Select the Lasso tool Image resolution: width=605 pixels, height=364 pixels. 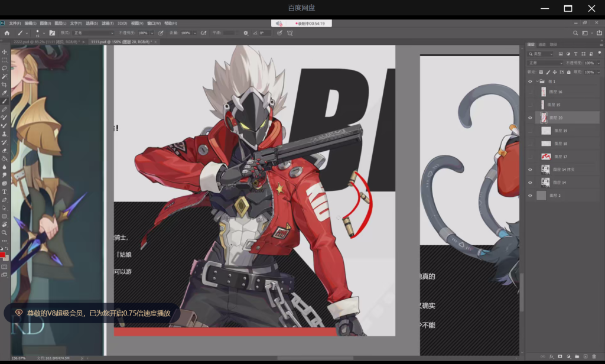pyautogui.click(x=4, y=68)
